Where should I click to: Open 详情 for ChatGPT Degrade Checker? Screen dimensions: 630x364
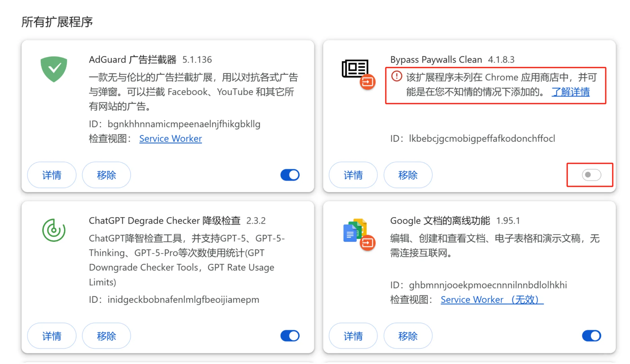[52, 336]
